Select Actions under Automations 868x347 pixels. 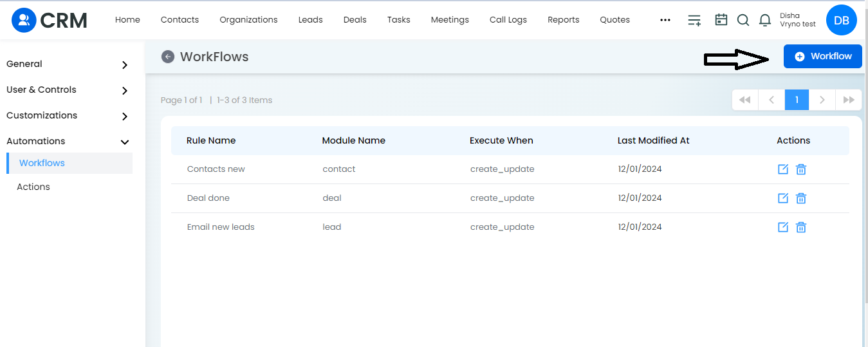click(x=33, y=187)
